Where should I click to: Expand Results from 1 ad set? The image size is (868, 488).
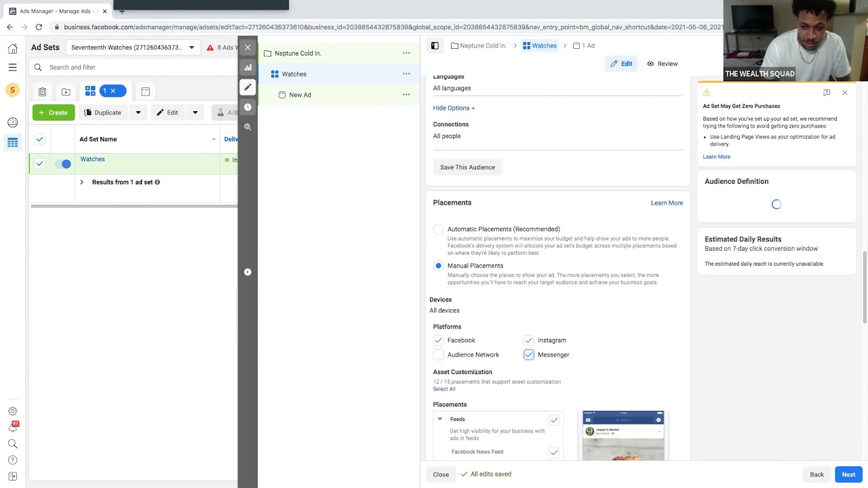(x=81, y=182)
